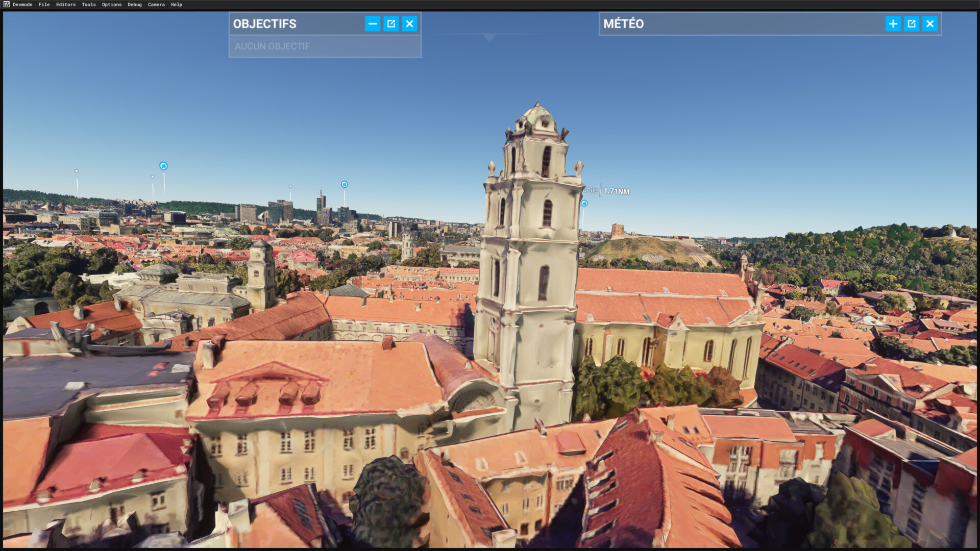Open the Options menu
This screenshot has width=980, height=551.
coord(112,5)
